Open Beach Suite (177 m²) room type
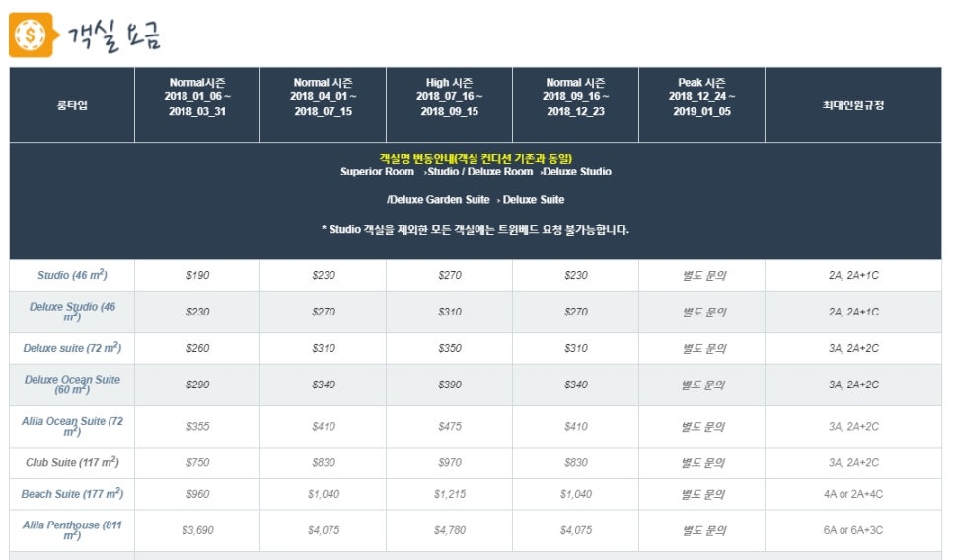953x560 pixels. click(x=72, y=494)
